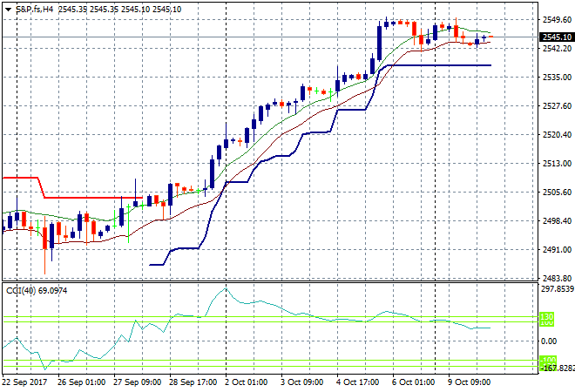Click the green -100 level marker
This screenshot has width=575, height=392.
546,360
